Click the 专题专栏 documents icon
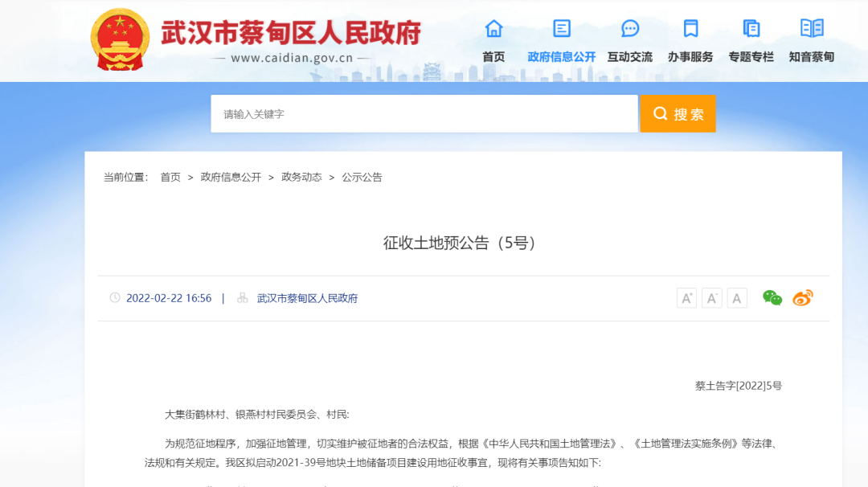868x487 pixels. (x=751, y=29)
